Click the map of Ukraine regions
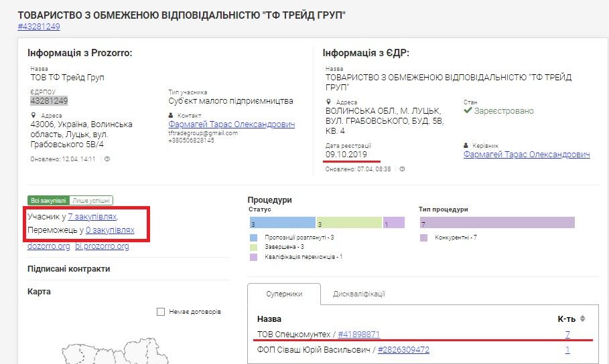The height and width of the screenshot is (364, 609). tap(117, 351)
